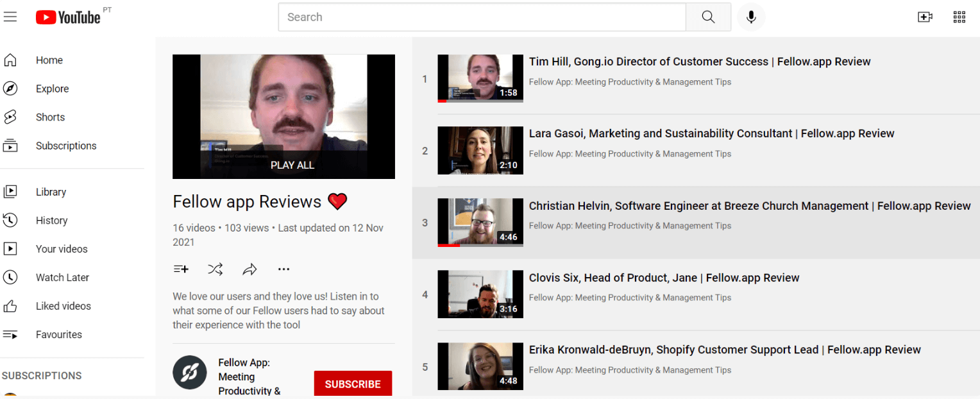Click the Your videos icon
980x399 pixels.
[x=10, y=249]
